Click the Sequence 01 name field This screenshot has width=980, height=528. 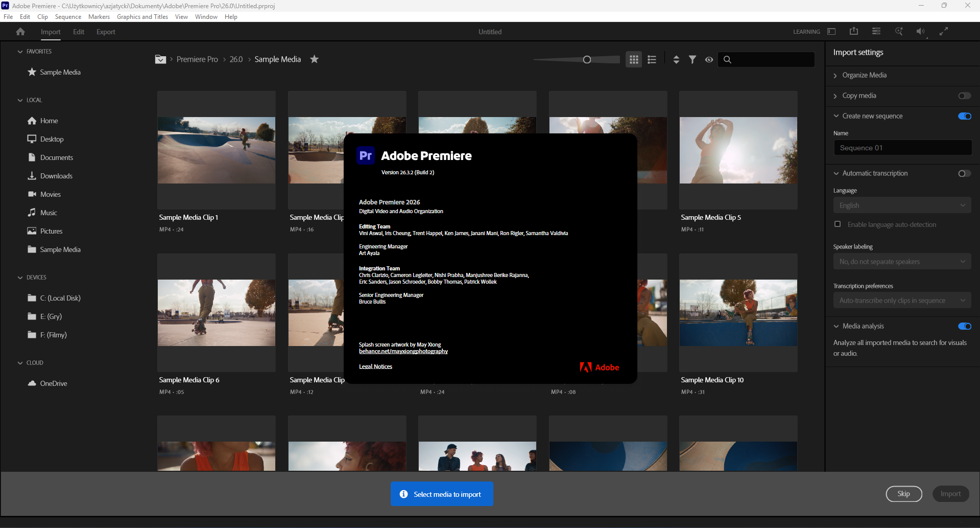pyautogui.click(x=902, y=148)
